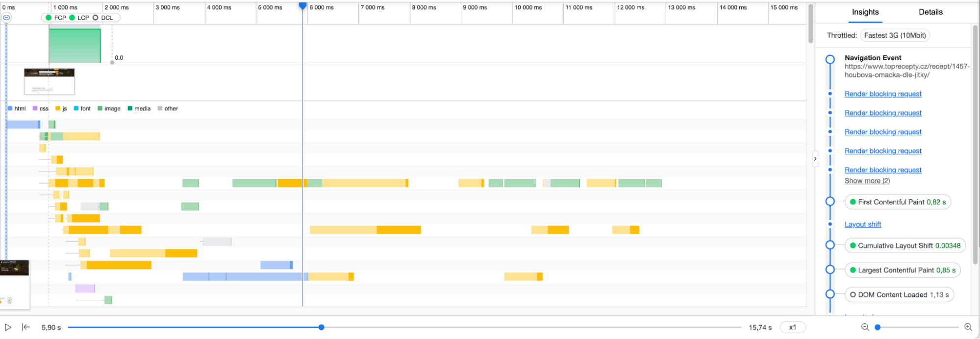The height and width of the screenshot is (339, 980).
Task: Open the Layout shift insight link
Action: pos(862,224)
